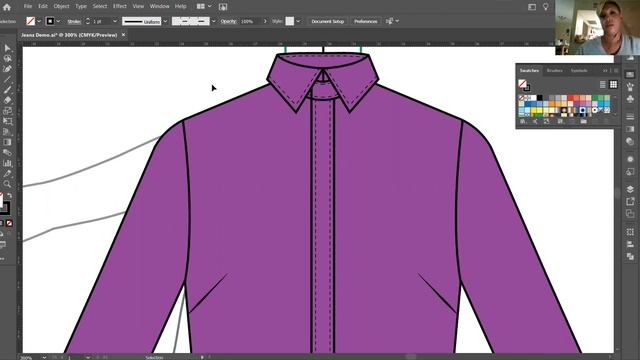Switch Swatches panel to thumbnail grid view
The height and width of the screenshot is (360, 640).
pyautogui.click(x=613, y=84)
